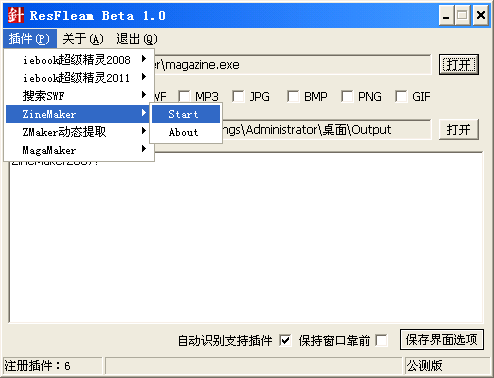The image size is (494, 378).
Task: Click the 退出(Q) menu item
Action: point(137,39)
